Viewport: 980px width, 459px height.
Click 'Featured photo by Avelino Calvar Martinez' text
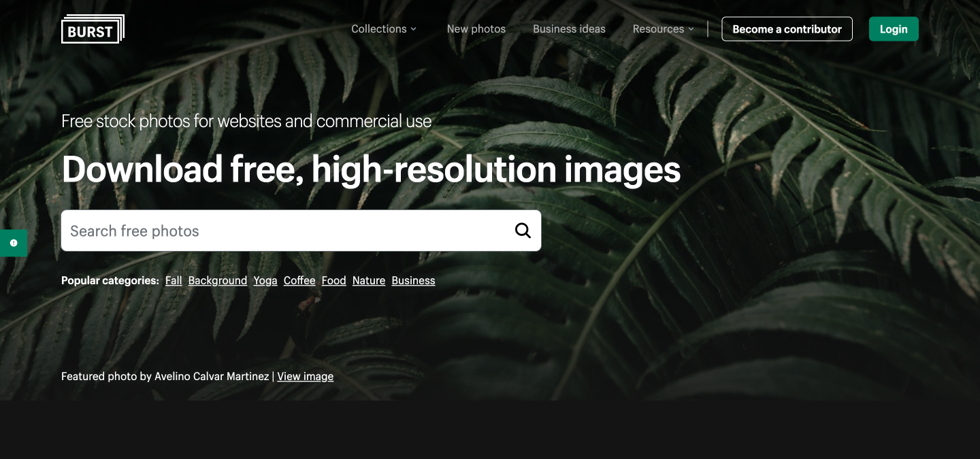tap(165, 377)
